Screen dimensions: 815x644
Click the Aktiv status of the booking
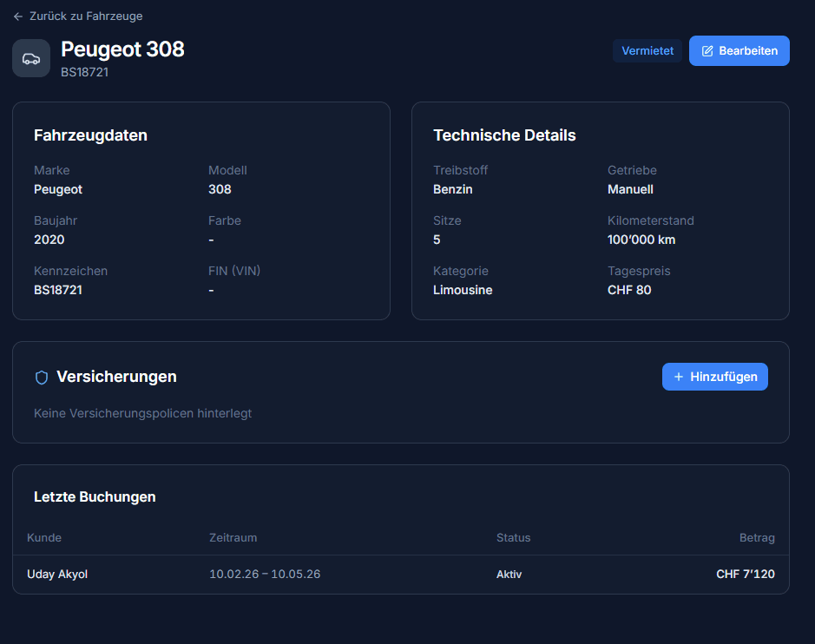point(509,575)
